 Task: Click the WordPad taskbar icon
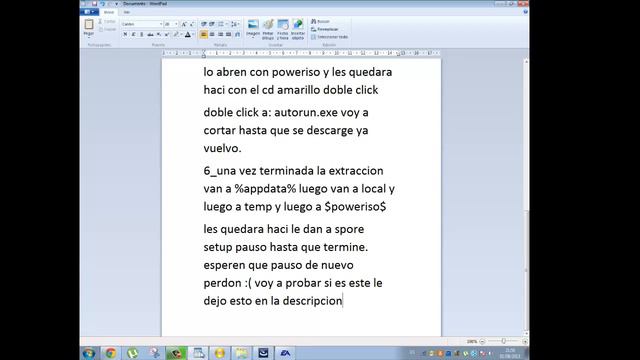tap(198, 353)
